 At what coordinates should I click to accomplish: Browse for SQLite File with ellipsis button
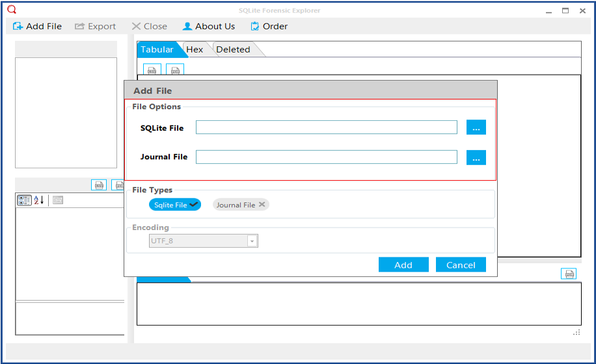click(476, 127)
